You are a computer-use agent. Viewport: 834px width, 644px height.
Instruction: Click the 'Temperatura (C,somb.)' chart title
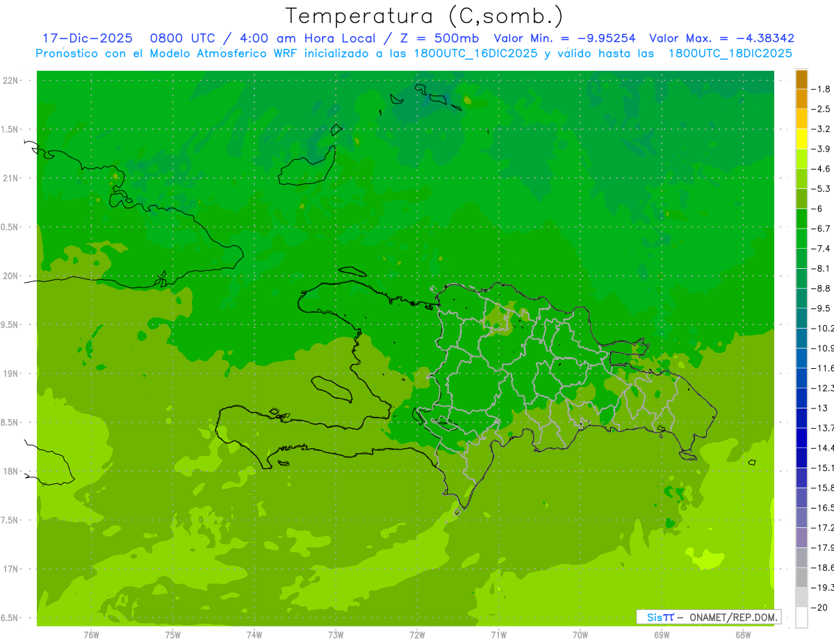click(x=425, y=17)
